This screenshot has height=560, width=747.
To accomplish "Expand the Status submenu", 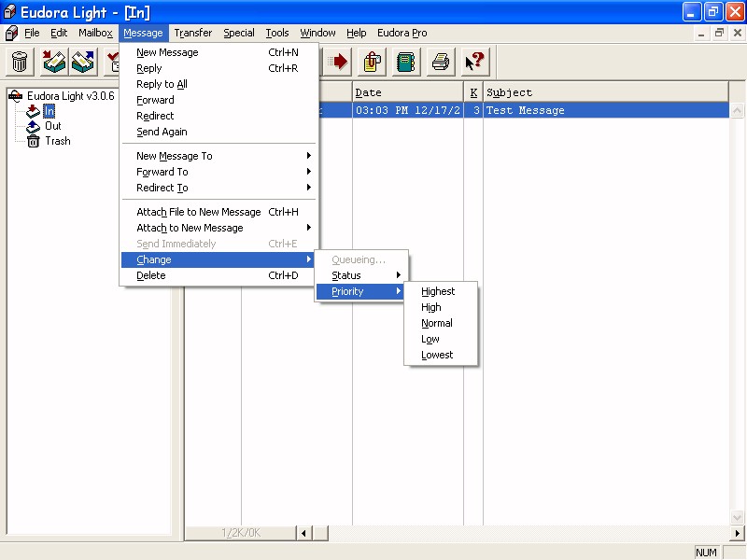I will click(361, 275).
